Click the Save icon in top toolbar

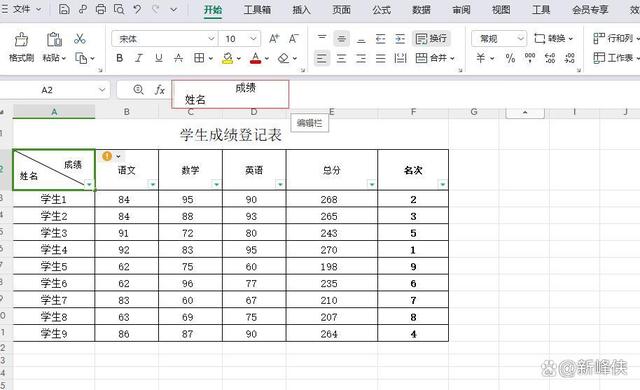tap(64, 9)
